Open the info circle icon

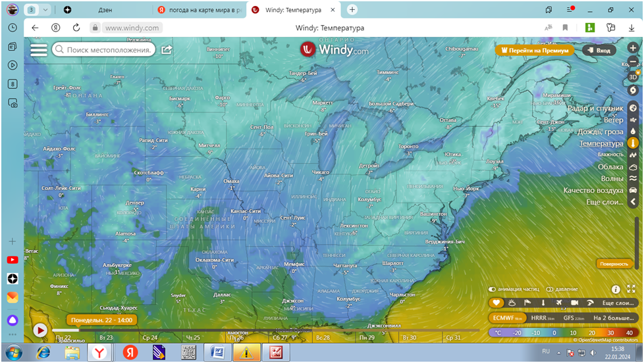click(x=615, y=289)
